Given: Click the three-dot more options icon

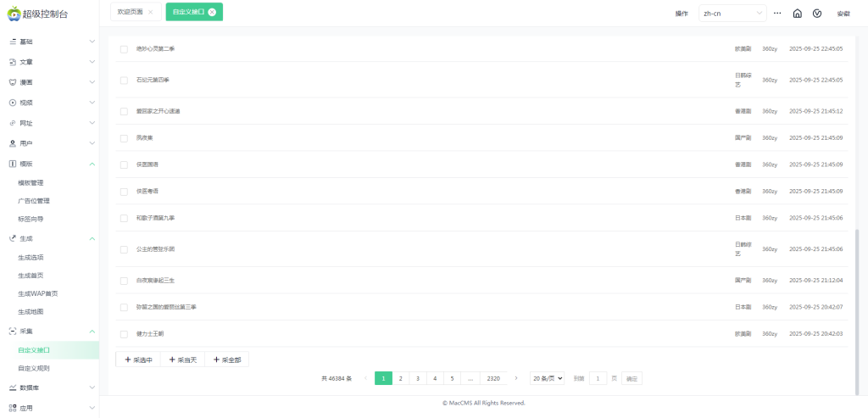Looking at the screenshot, I should (x=776, y=14).
